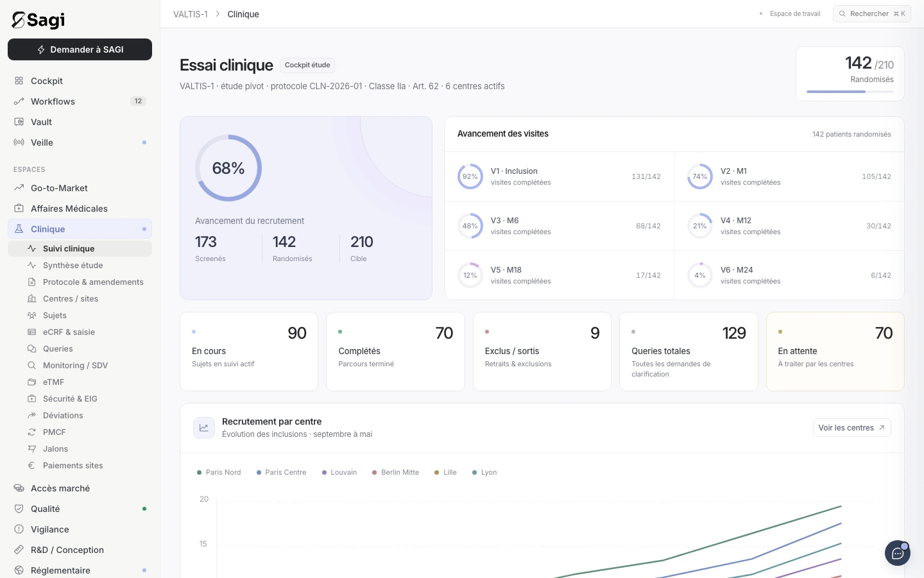Go to Synthèse étude page
Image resolution: width=924 pixels, height=578 pixels.
(x=80, y=265)
